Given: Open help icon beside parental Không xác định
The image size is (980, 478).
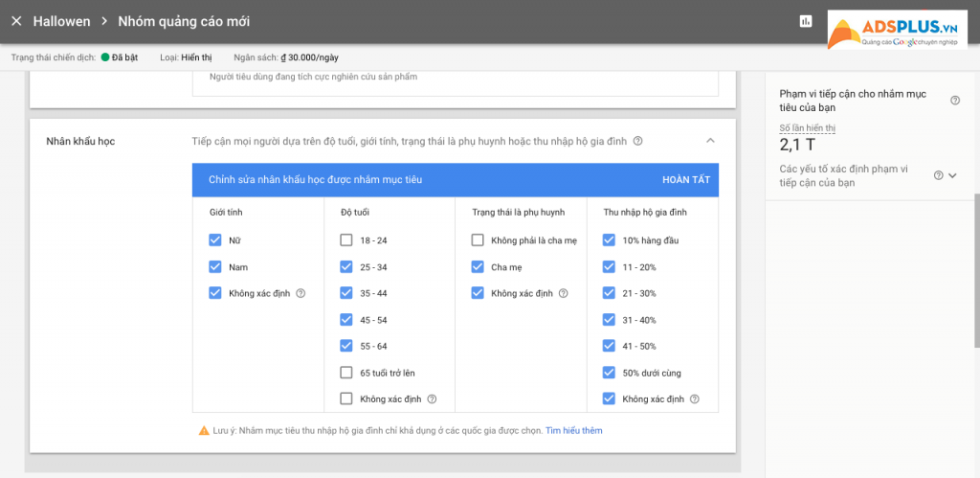Looking at the screenshot, I should click(563, 293).
